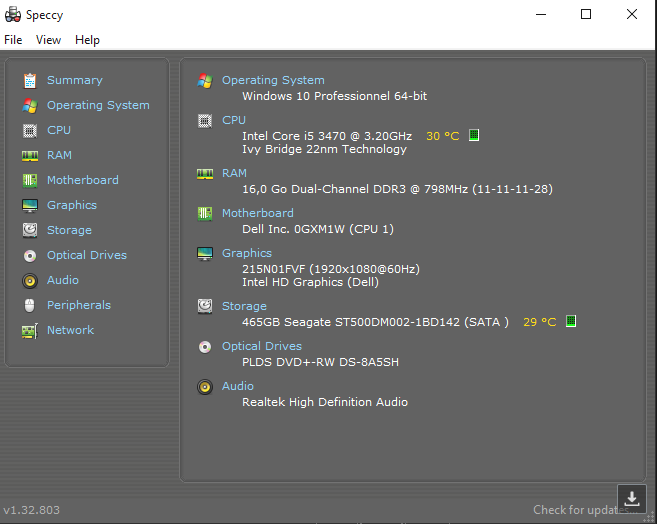
Task: Open the File menu
Action: tap(13, 40)
